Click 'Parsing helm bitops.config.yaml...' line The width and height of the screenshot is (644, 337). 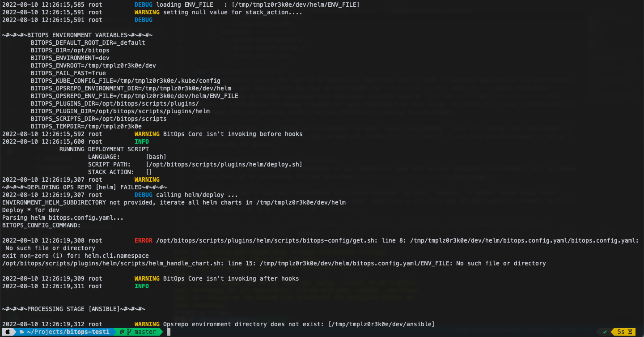coord(63,218)
